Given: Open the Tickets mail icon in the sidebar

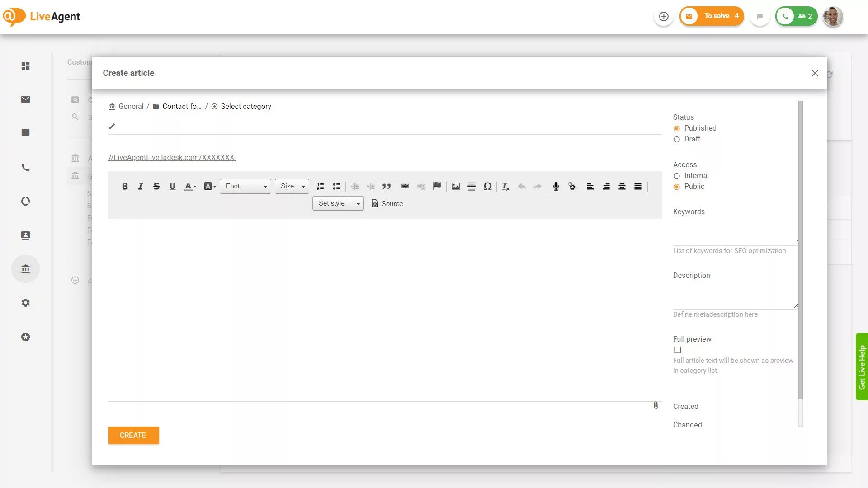Looking at the screenshot, I should click(x=25, y=99).
